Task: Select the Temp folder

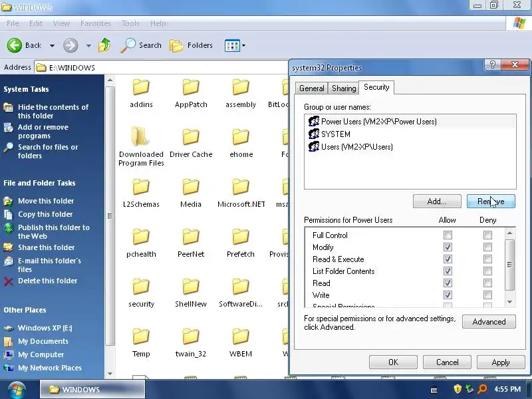Action: (x=141, y=342)
